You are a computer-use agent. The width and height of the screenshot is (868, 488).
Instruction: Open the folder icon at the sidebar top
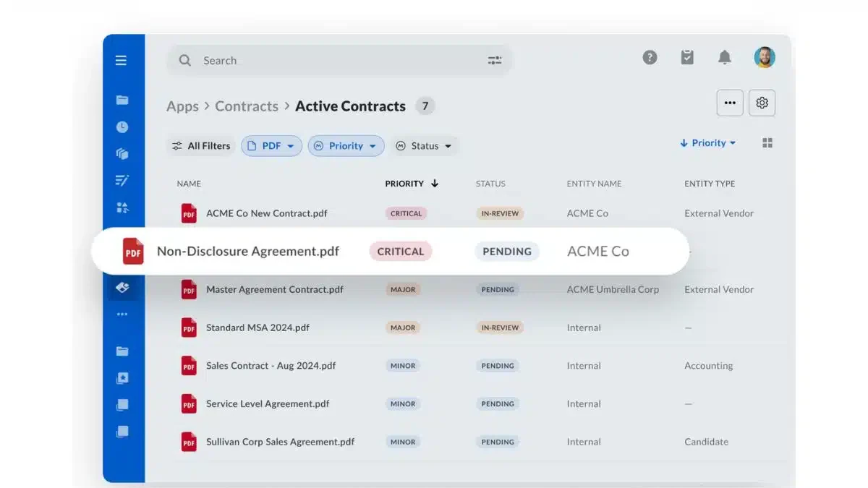coord(122,100)
